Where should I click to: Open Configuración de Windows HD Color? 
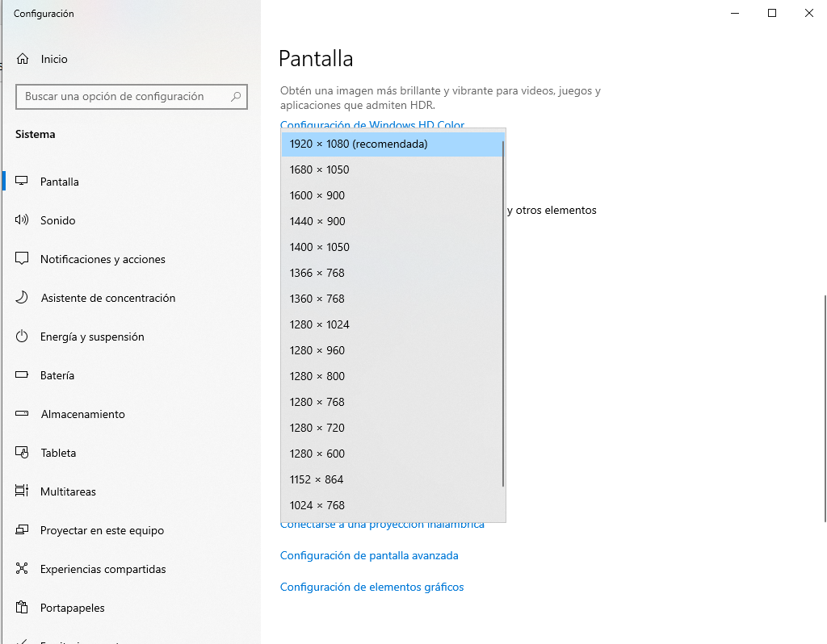372,125
